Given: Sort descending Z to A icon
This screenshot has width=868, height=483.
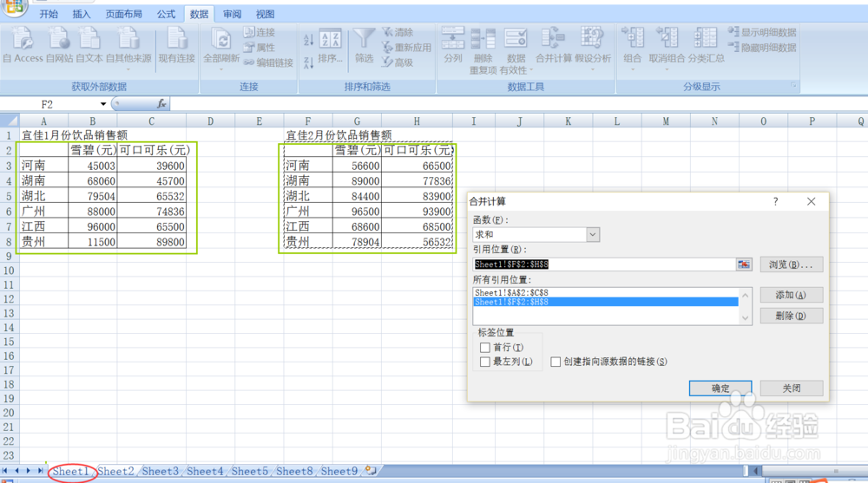Looking at the screenshot, I should click(308, 62).
